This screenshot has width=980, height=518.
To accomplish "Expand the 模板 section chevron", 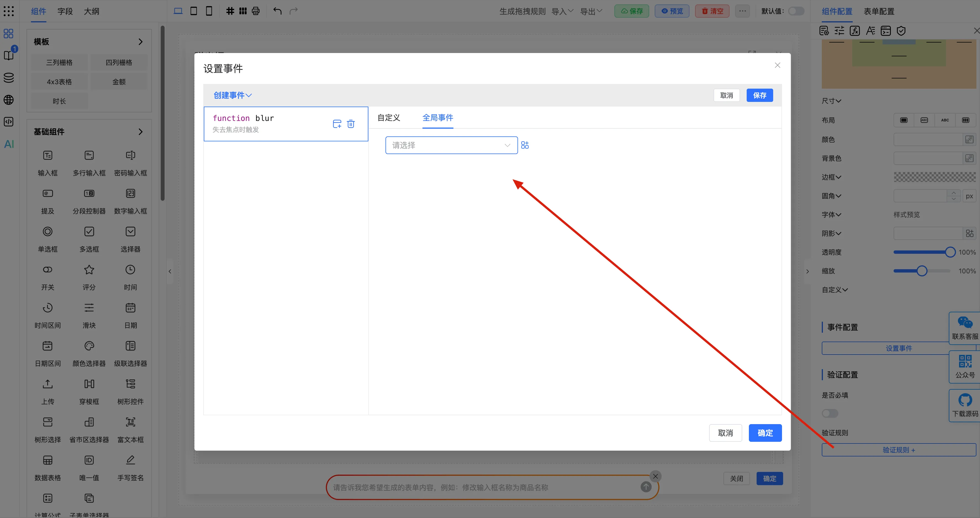I will point(140,41).
